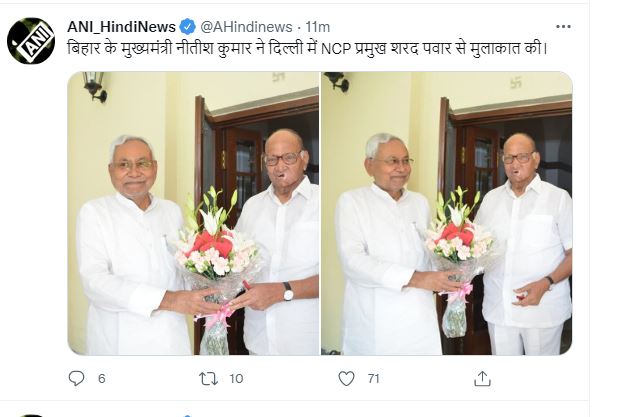
Task: Click the Hindi tweet text to open the tweet
Action: (307, 49)
